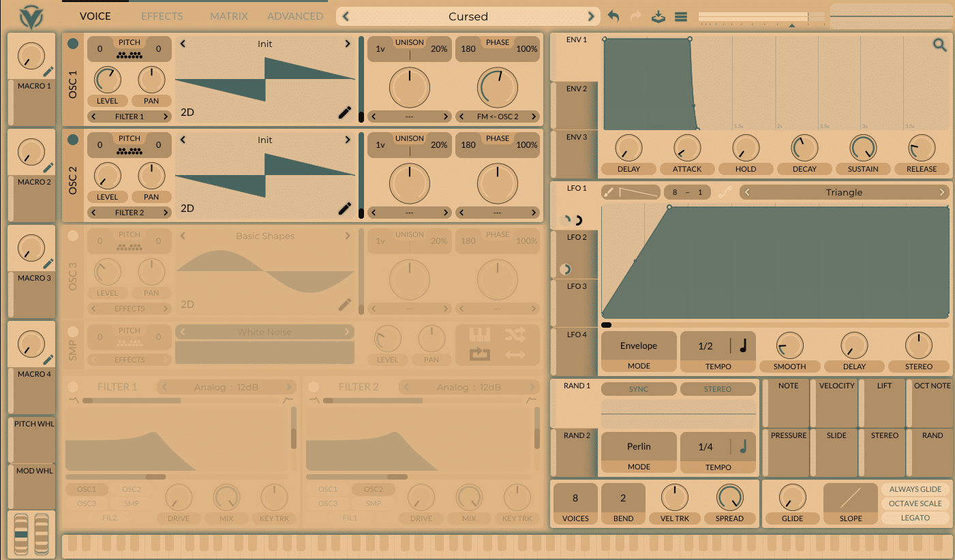Click the RAND SYNC button
This screenshot has width=955, height=560.
(639, 389)
